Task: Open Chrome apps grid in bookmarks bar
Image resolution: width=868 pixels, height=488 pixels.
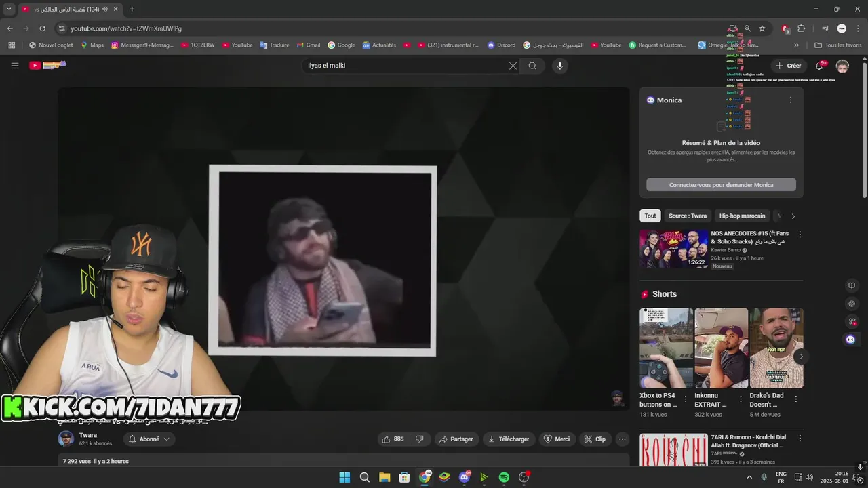Action: [12, 45]
